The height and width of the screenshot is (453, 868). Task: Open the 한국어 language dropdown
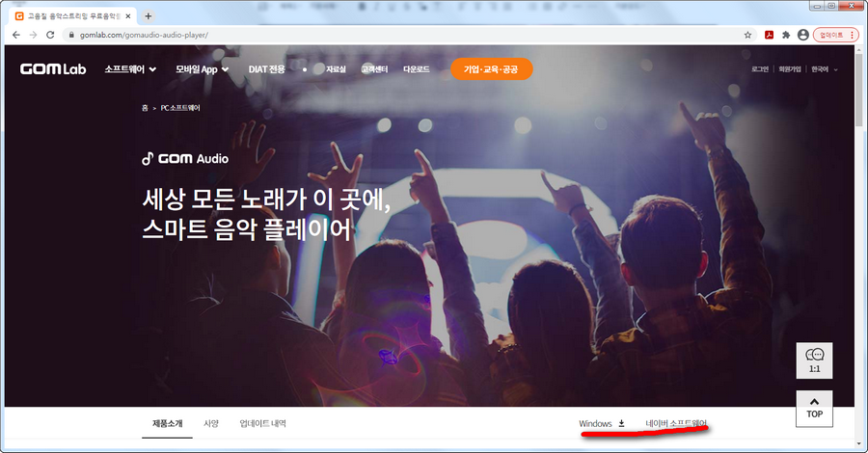click(x=825, y=69)
